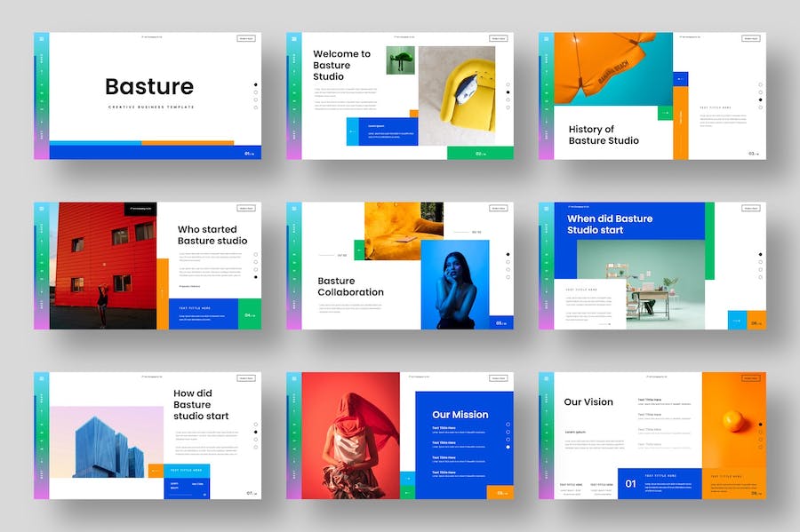Click green right arrow on History slide
Viewport: 800px width, 532px height.
point(665,113)
